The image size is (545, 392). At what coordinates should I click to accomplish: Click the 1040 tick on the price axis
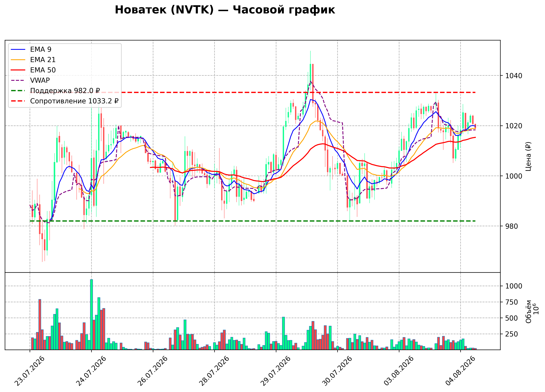click(514, 76)
